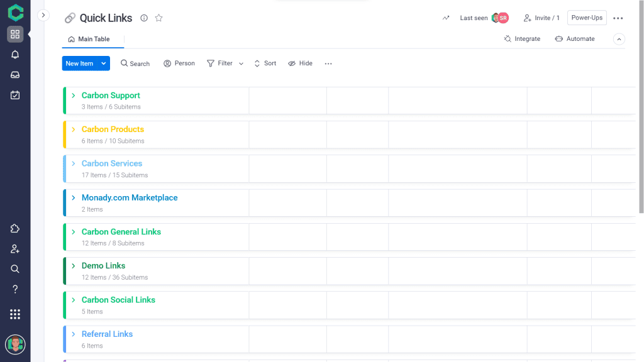
Task: Expand the Carbon Social Links group
Action: 74,300
